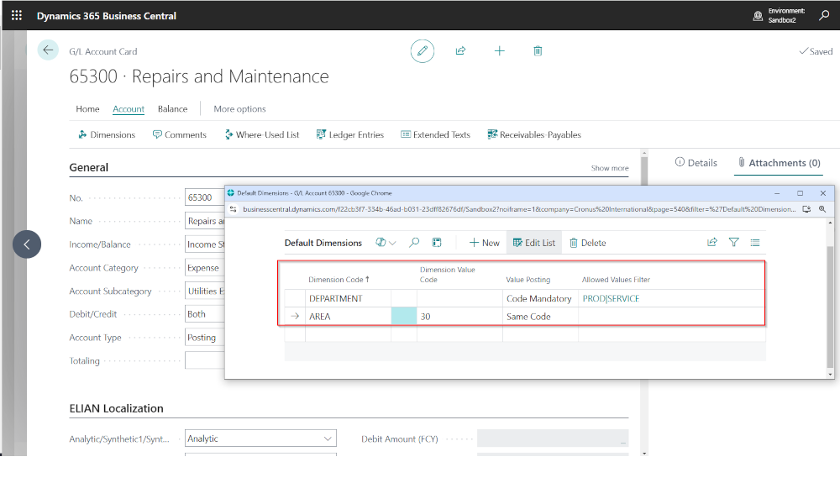Screen dimensions: 840x504
Task: Toggle edit mode with pencil icon
Action: pos(423,51)
